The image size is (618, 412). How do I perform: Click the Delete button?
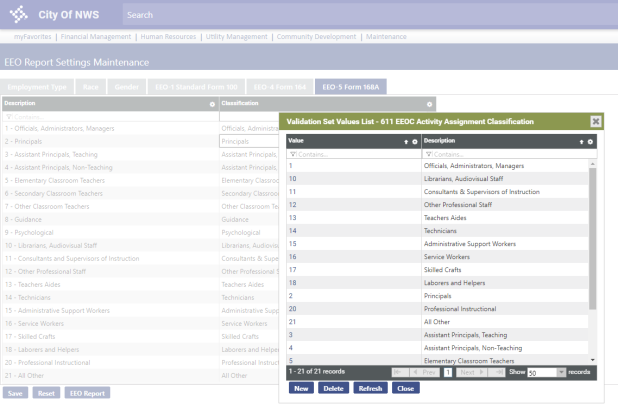tap(333, 388)
